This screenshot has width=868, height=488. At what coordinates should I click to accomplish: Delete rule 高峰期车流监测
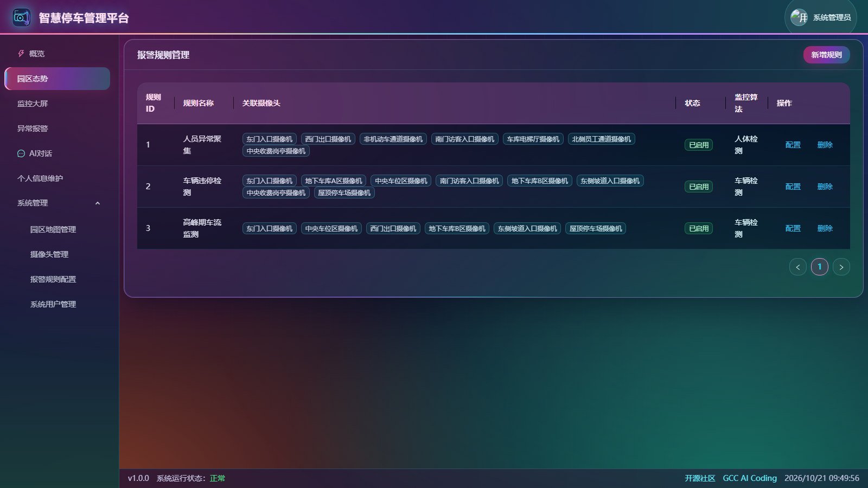click(825, 228)
